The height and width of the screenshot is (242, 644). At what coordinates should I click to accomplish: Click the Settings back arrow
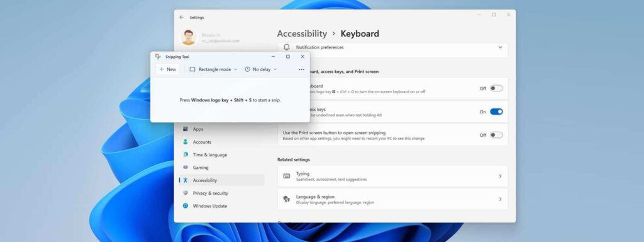(x=182, y=17)
